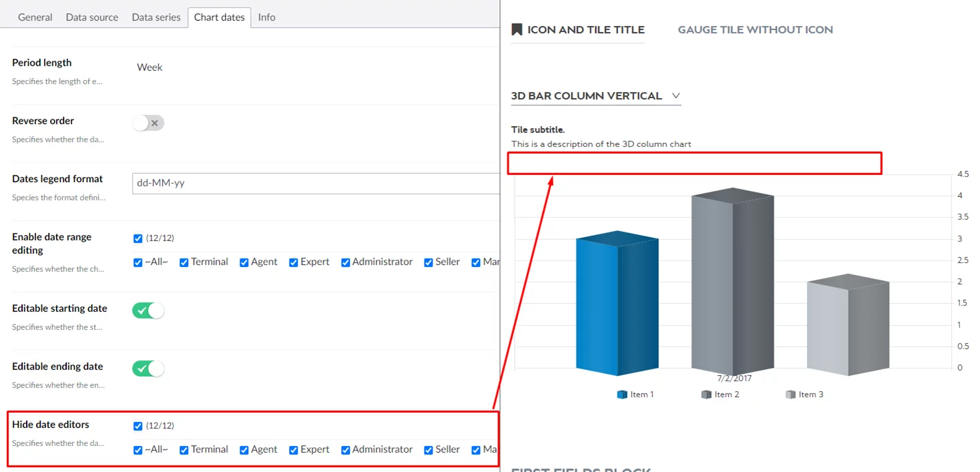Image resolution: width=980 pixels, height=472 pixels.
Task: Click the tallest dark gray 3D bar
Action: [x=732, y=282]
